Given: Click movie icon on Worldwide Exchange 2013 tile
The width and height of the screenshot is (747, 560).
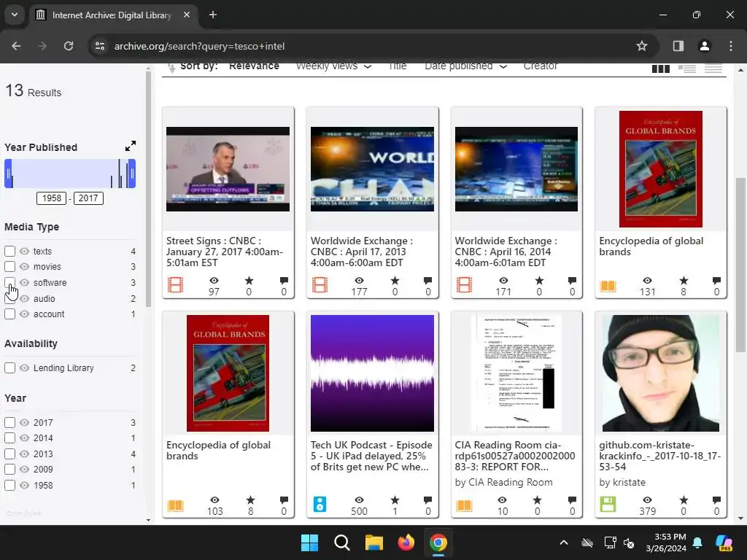Looking at the screenshot, I should (320, 285).
